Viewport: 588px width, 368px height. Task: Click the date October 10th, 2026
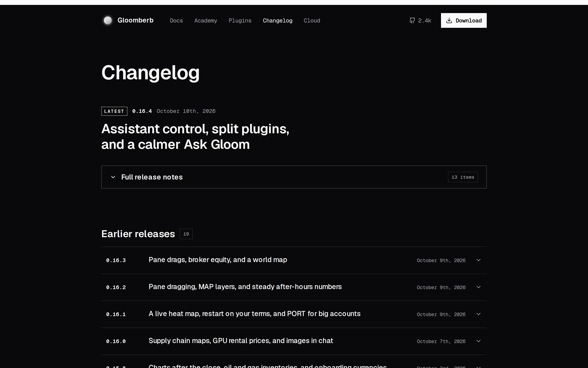point(186,111)
